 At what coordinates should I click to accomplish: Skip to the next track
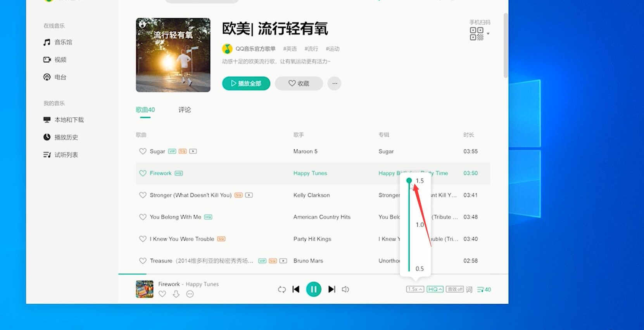[x=331, y=289]
